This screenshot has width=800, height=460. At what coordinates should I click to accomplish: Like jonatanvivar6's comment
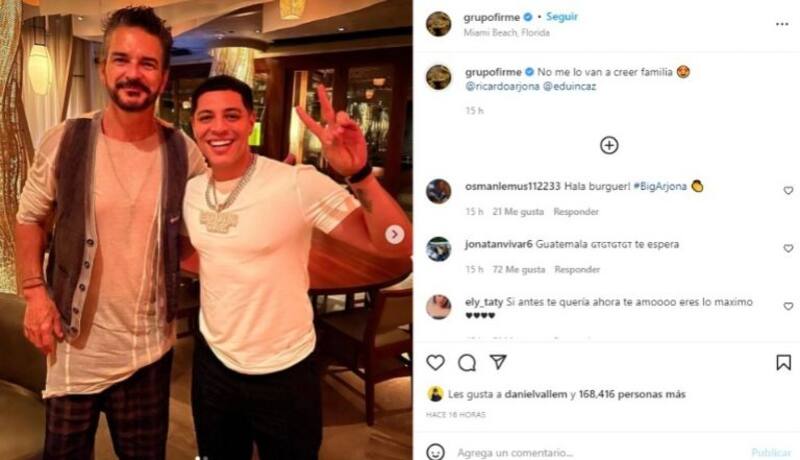pos(788,248)
